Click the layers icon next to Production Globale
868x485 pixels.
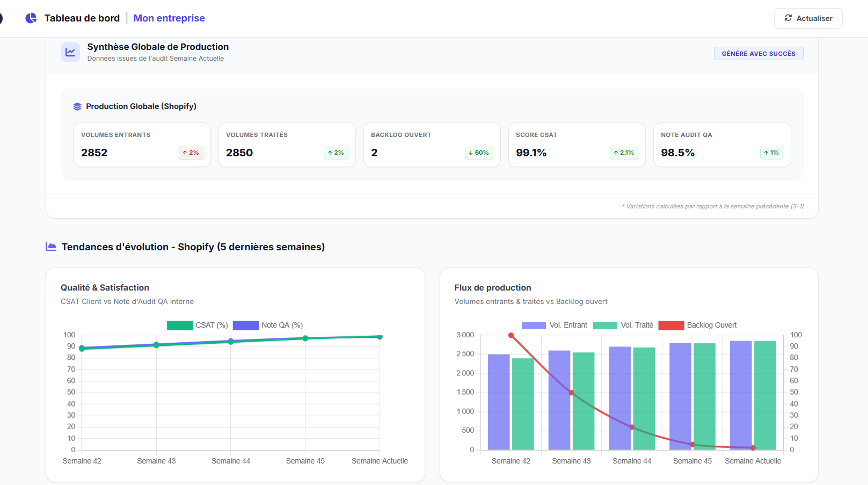77,106
